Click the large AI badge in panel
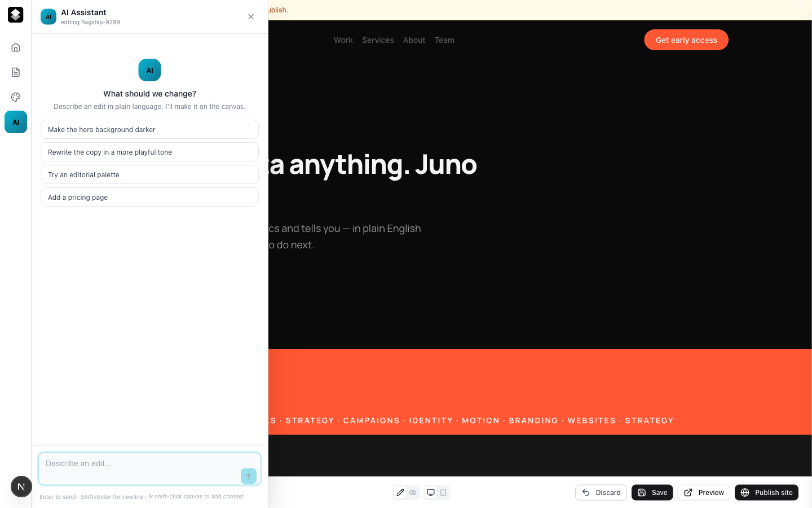 click(x=149, y=70)
